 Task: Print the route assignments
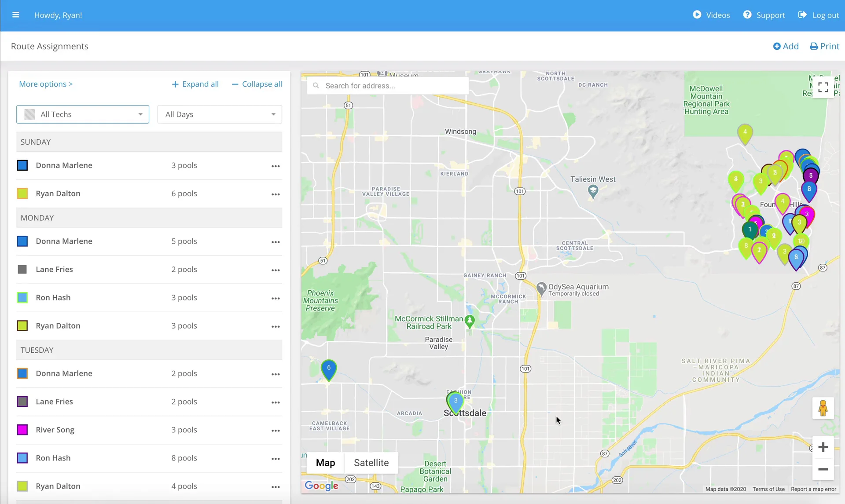click(825, 46)
